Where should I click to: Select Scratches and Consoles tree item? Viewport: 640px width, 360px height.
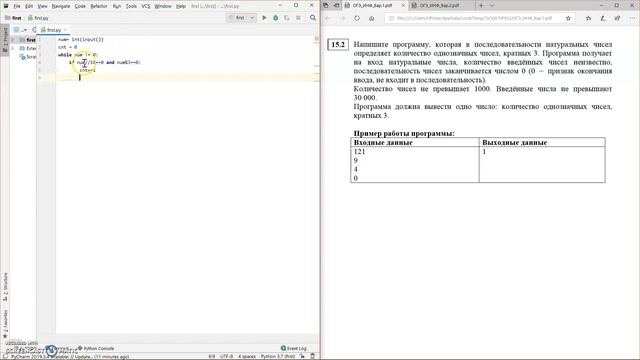28,57
